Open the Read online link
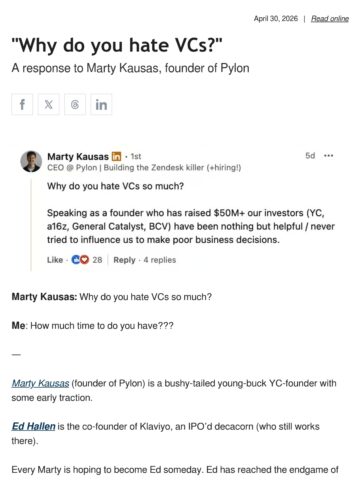 tap(330, 19)
